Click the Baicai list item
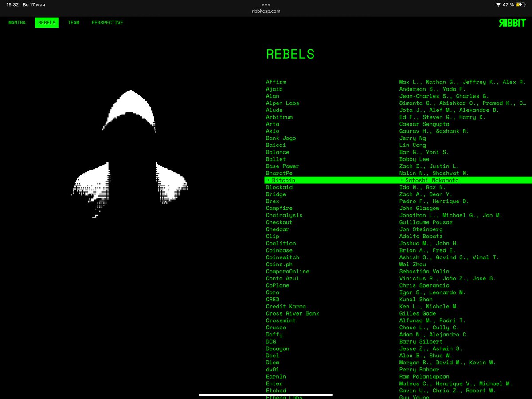Viewport: 532px width, 399px height. [x=276, y=145]
